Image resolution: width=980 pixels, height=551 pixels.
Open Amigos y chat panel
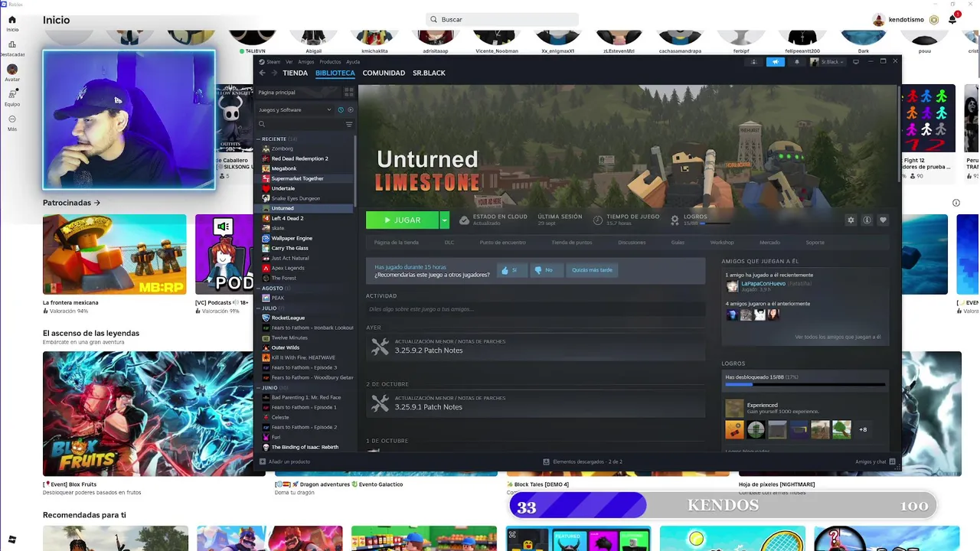[x=874, y=461]
